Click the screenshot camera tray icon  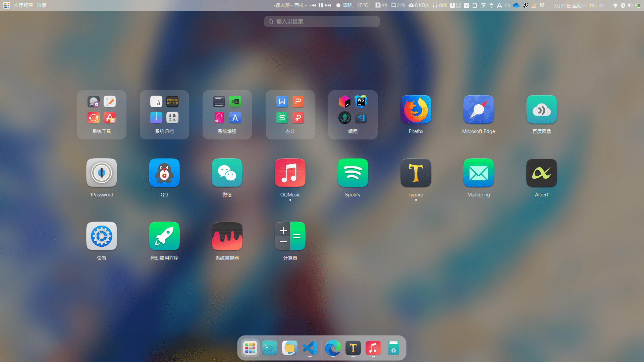click(483, 5)
